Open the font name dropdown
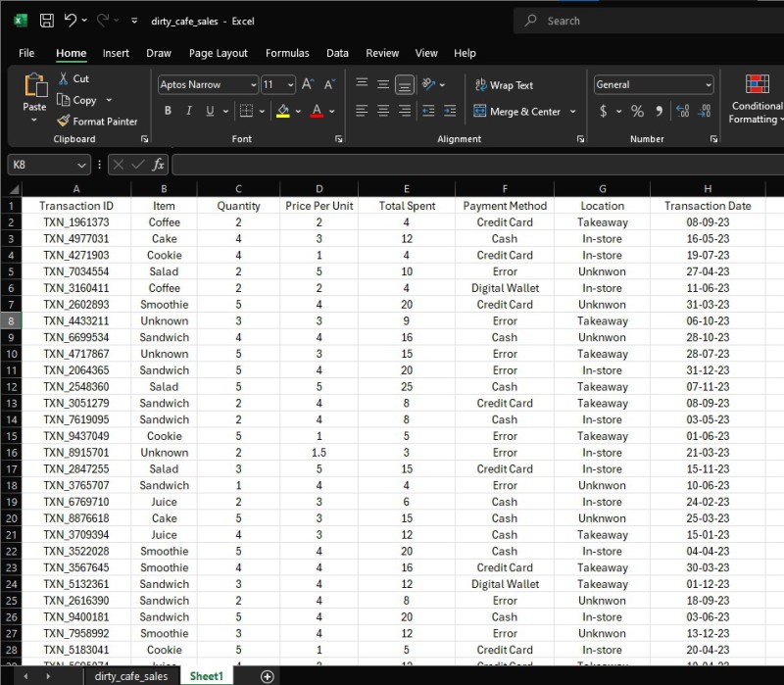Screen dimensions: 784x685 click(x=253, y=85)
